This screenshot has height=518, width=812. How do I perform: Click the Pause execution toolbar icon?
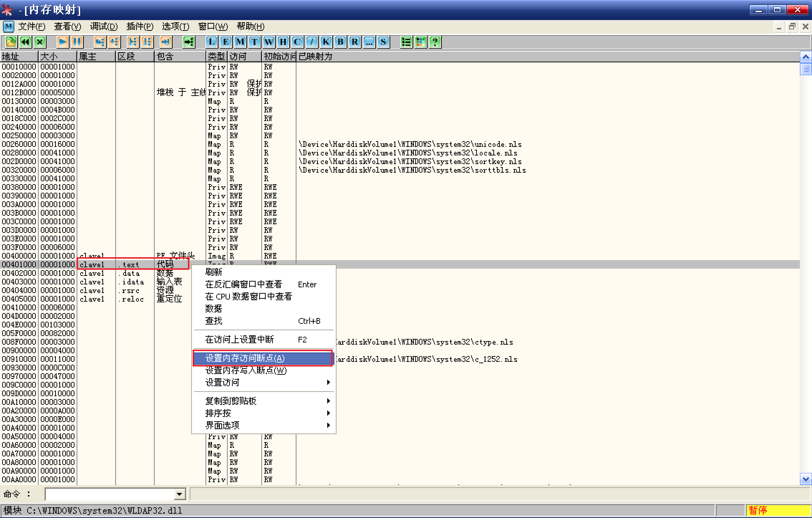coord(77,42)
